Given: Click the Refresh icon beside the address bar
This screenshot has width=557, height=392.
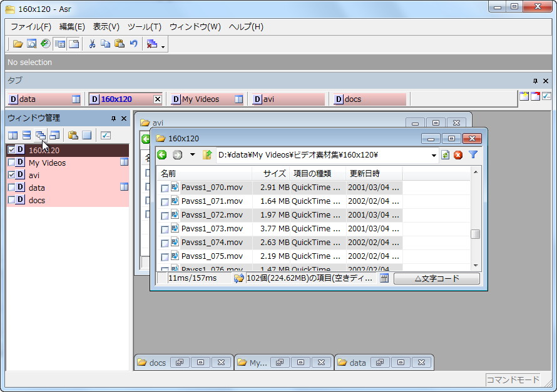Looking at the screenshot, I should click(445, 155).
